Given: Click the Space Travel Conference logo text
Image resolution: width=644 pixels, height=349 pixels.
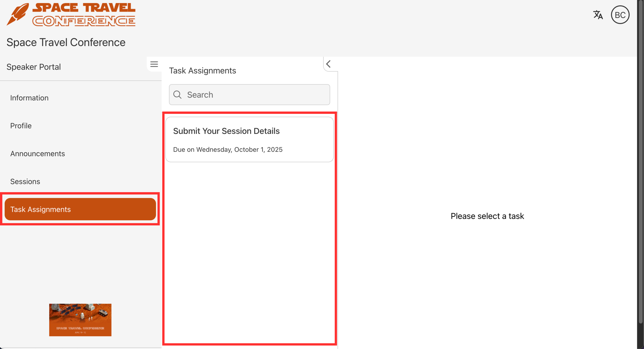Looking at the screenshot, I should coord(84,14).
